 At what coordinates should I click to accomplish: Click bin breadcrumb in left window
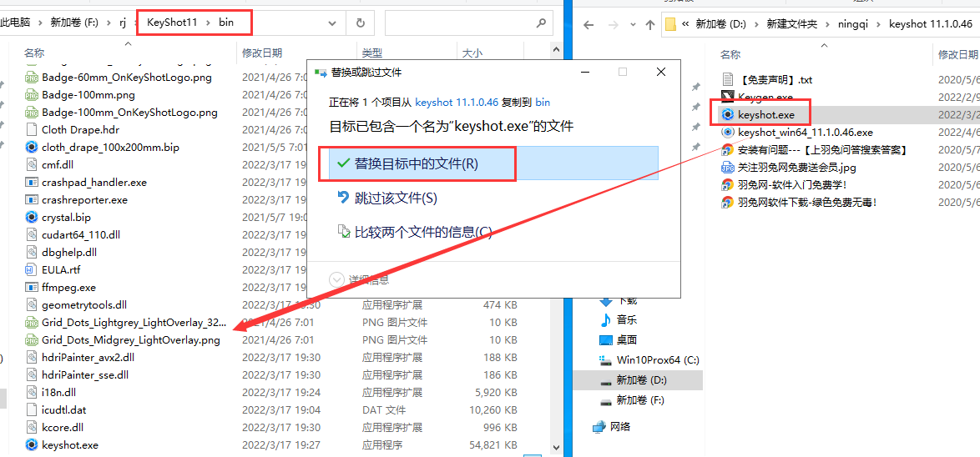point(225,23)
